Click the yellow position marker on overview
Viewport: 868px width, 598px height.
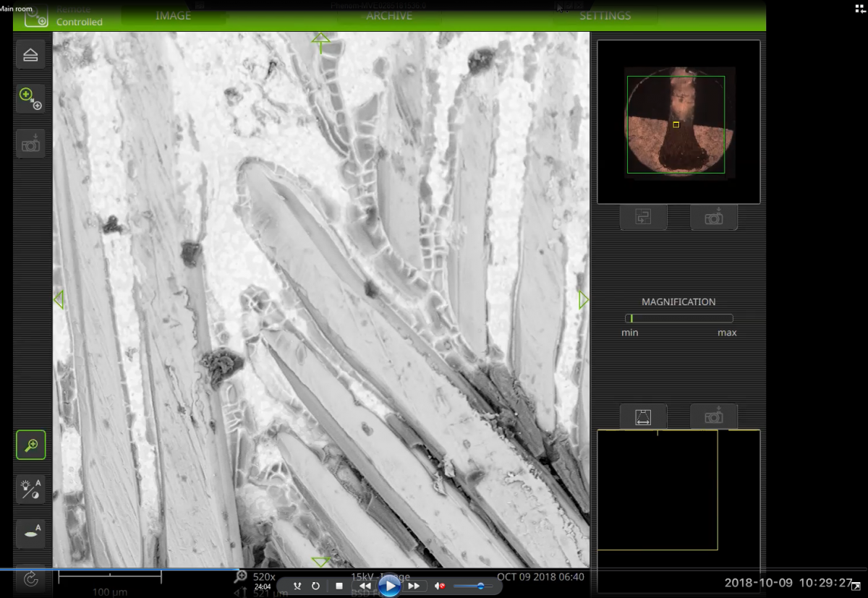[676, 124]
